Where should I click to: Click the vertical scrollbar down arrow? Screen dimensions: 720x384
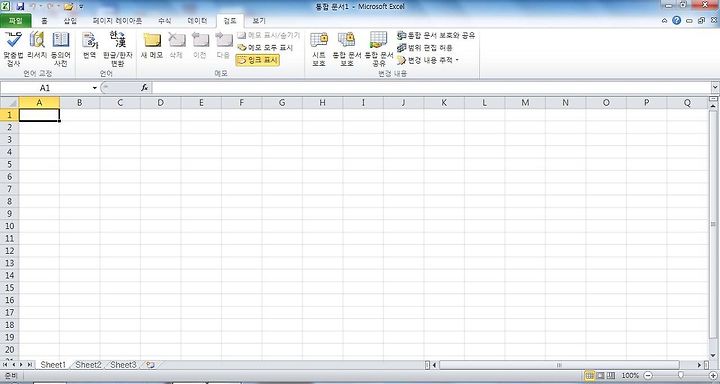pos(713,355)
